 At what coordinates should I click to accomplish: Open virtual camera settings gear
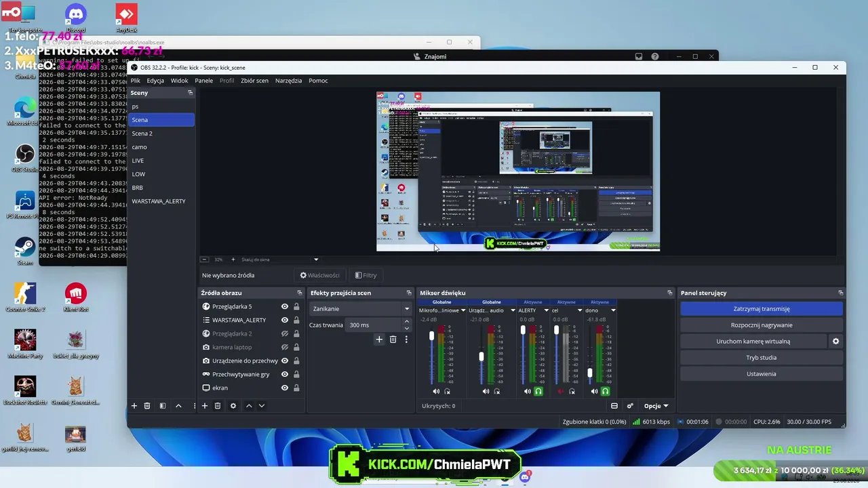coord(835,342)
